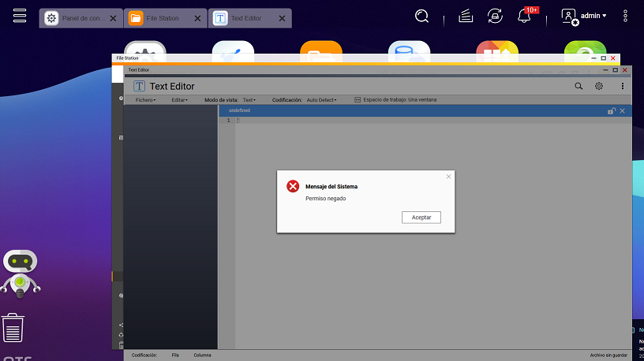Toggle Espacio de trabajo window layout

click(395, 100)
